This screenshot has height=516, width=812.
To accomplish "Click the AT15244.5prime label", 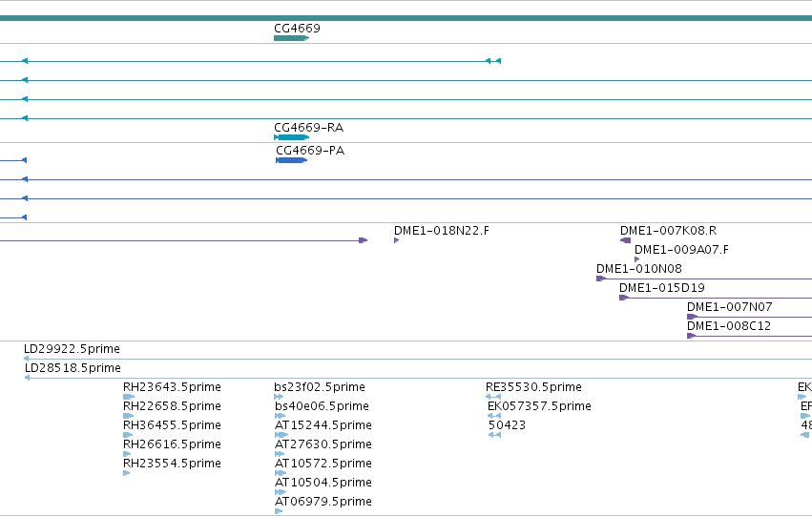I will coord(323,425).
